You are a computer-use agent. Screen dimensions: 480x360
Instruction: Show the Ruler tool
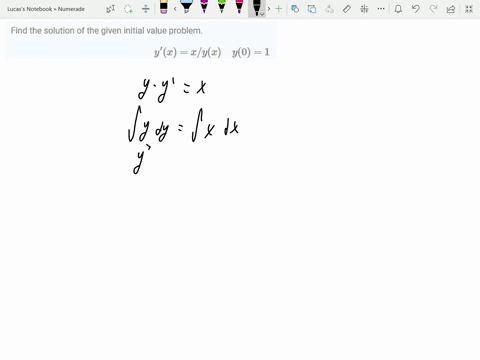point(347,9)
